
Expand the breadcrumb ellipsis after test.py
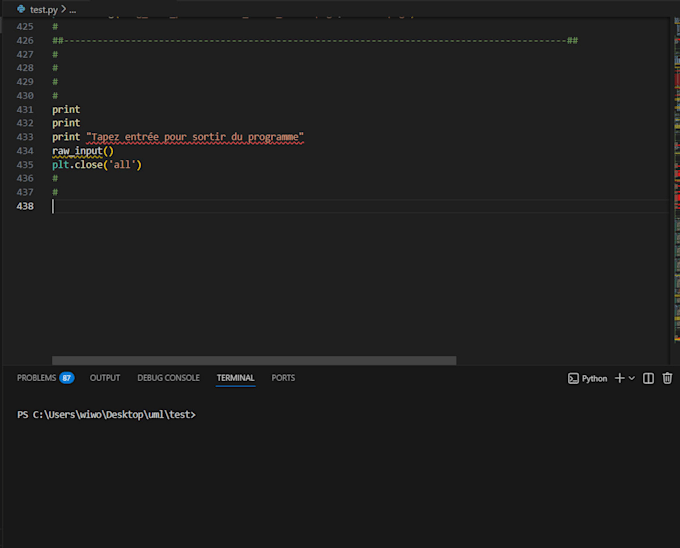point(72,10)
